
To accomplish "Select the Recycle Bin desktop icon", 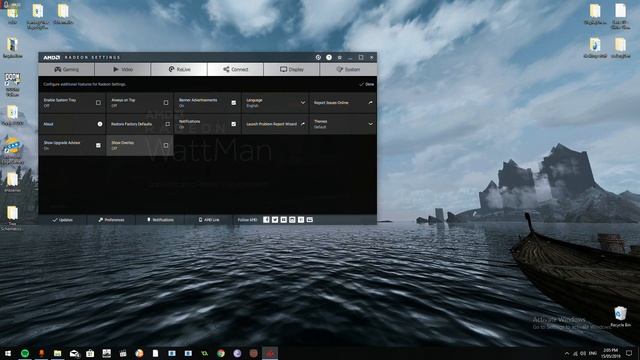I will click(x=620, y=317).
